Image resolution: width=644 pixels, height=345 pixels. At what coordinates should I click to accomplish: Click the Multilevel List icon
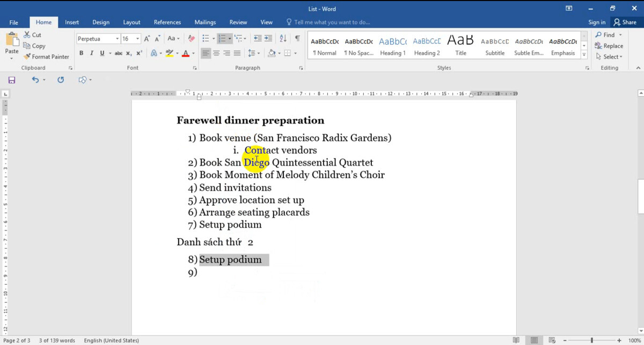[x=238, y=39]
